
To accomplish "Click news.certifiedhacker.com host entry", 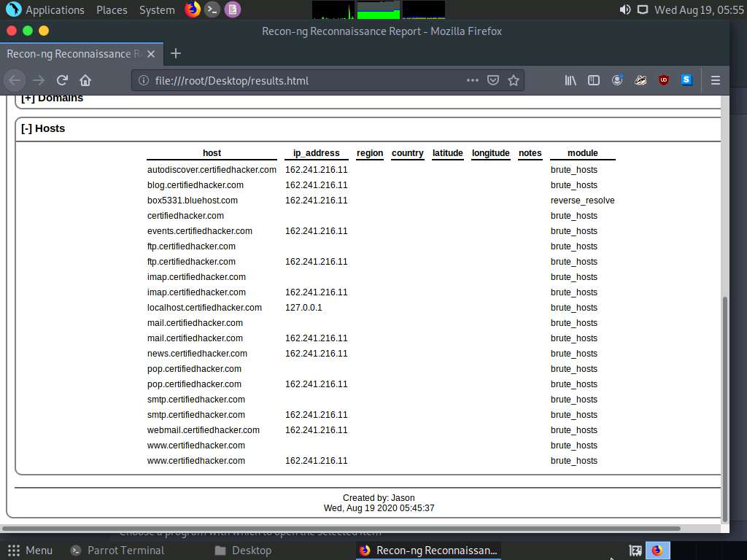I will click(x=197, y=354).
